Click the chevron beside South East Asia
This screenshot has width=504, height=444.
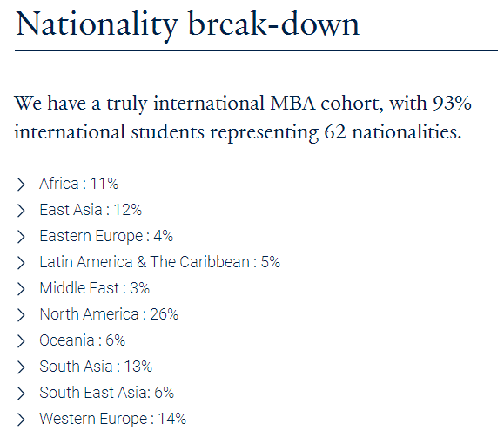tap(21, 394)
